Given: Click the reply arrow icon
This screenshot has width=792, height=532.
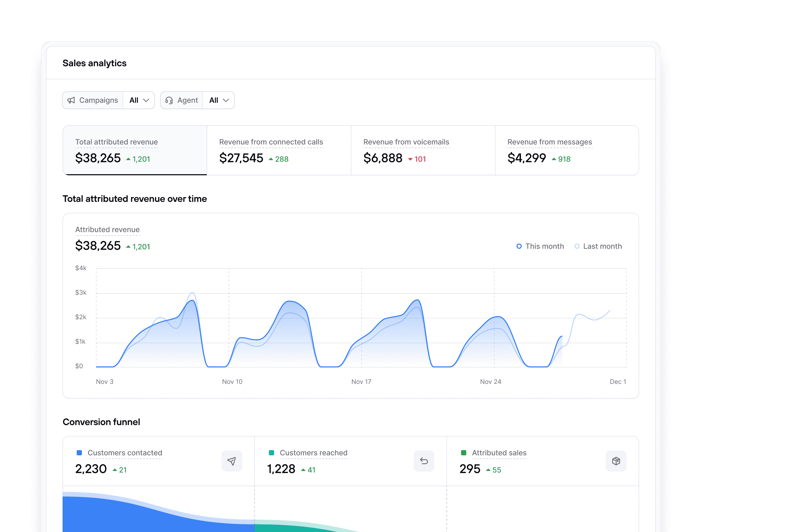Looking at the screenshot, I should (424, 461).
